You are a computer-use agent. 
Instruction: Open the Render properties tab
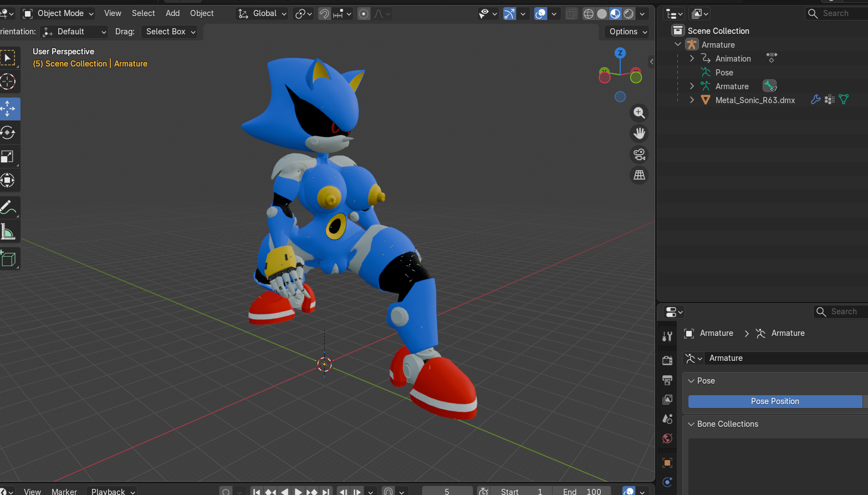point(667,360)
